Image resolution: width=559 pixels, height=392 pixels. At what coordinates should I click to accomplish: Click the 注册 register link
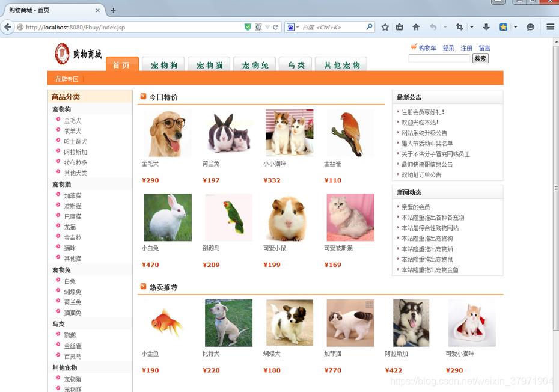(x=466, y=47)
